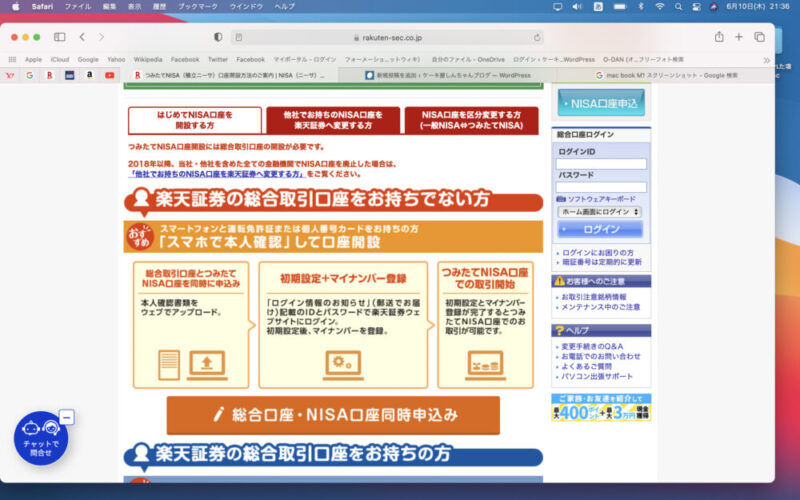Open the YouTube pinned favicon
The height and width of the screenshot is (500, 800).
click(110, 75)
